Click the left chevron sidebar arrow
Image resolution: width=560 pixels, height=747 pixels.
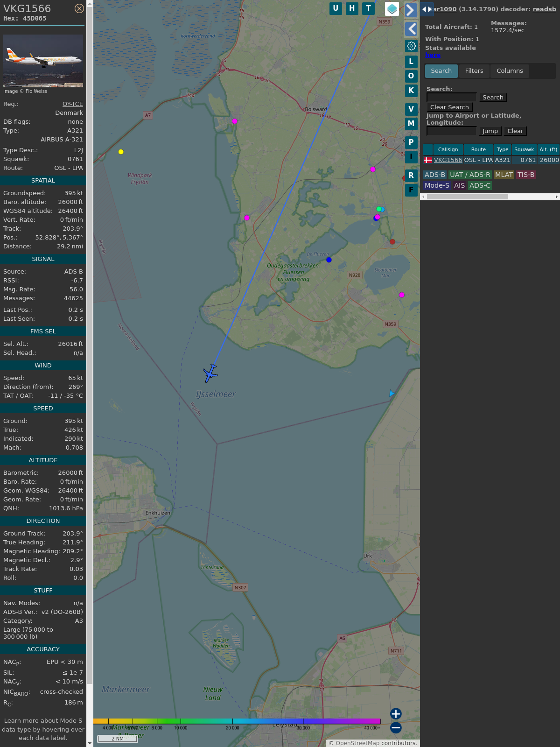click(411, 29)
